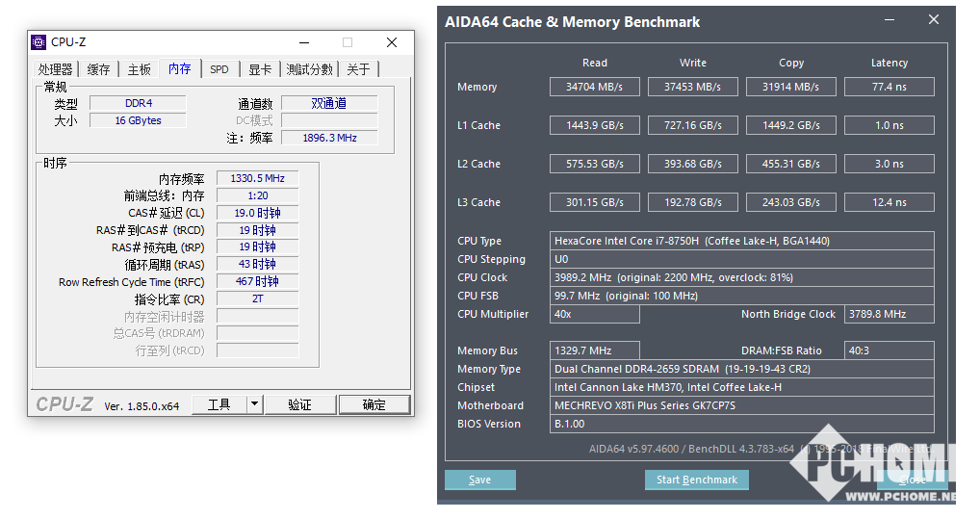This screenshot has height=519, width=980.
Task: Click the CPU Stepping U0 field
Action: (742, 259)
